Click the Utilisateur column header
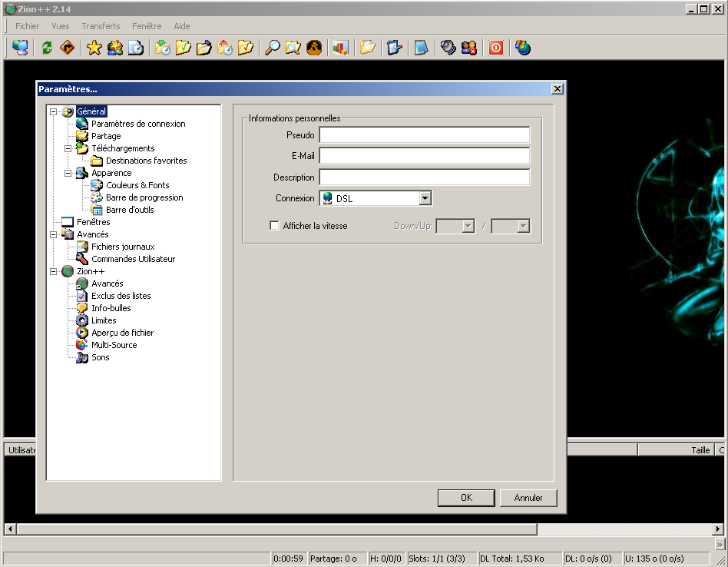 (x=21, y=450)
